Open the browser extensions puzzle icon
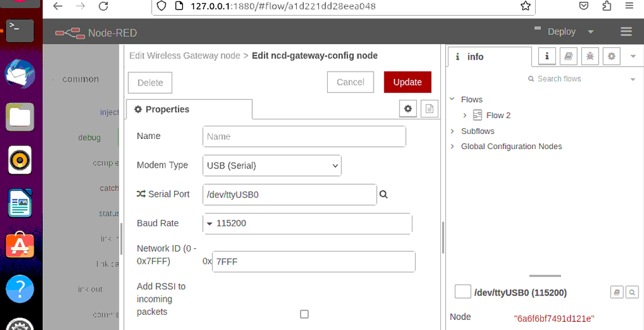644x330 pixels. pyautogui.click(x=607, y=6)
